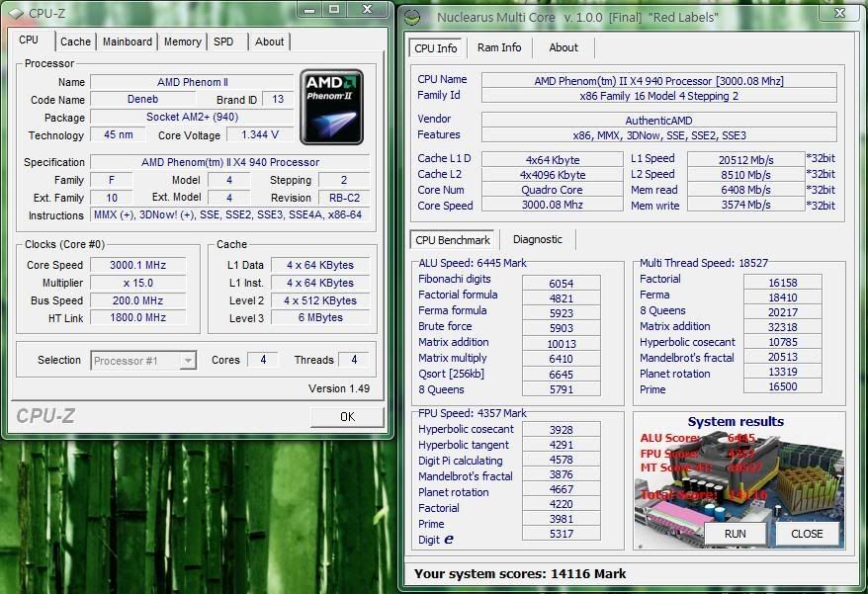
Task: Click the Technology 45 nm field
Action: (x=118, y=134)
